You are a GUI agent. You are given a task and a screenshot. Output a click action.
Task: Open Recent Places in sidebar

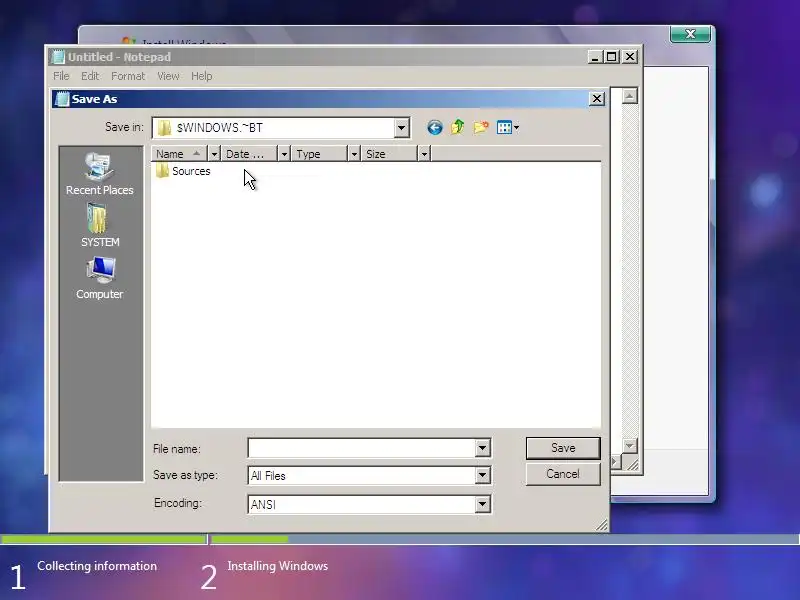(99, 174)
